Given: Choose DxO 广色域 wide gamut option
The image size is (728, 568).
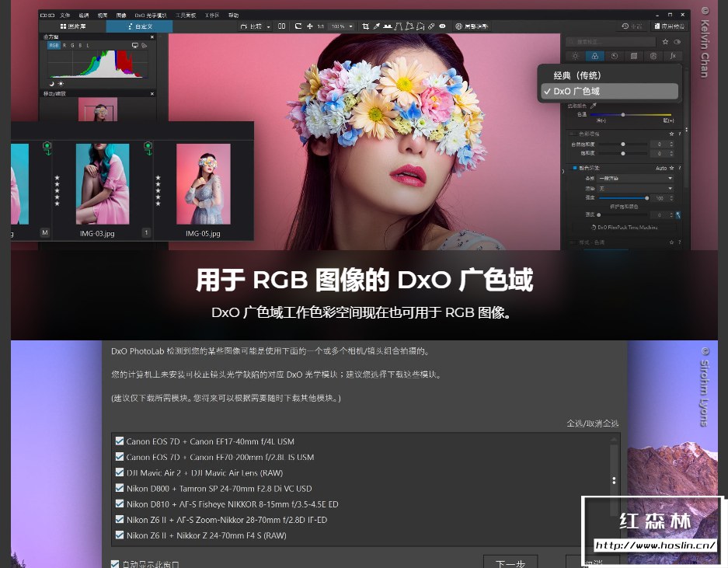Looking at the screenshot, I should point(609,91).
